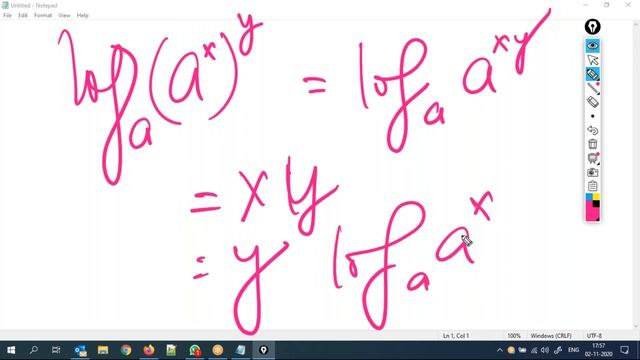Open File Explorer from the taskbar
Viewport: 640px width, 360px height.
click(x=103, y=350)
